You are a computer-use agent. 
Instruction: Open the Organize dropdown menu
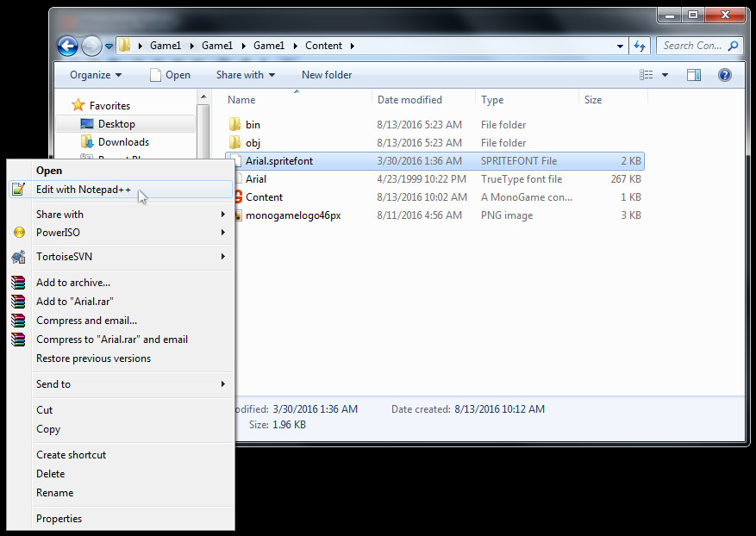click(x=96, y=75)
